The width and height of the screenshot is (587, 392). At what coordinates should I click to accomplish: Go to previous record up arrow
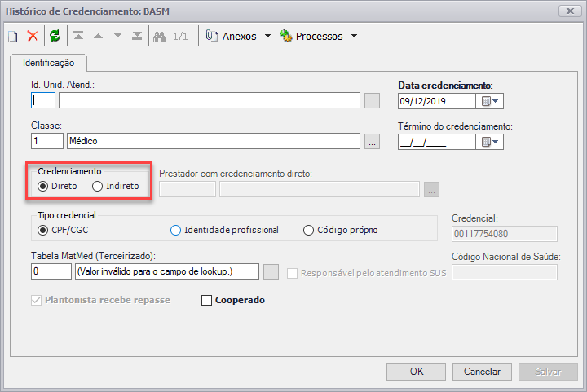pyautogui.click(x=98, y=36)
